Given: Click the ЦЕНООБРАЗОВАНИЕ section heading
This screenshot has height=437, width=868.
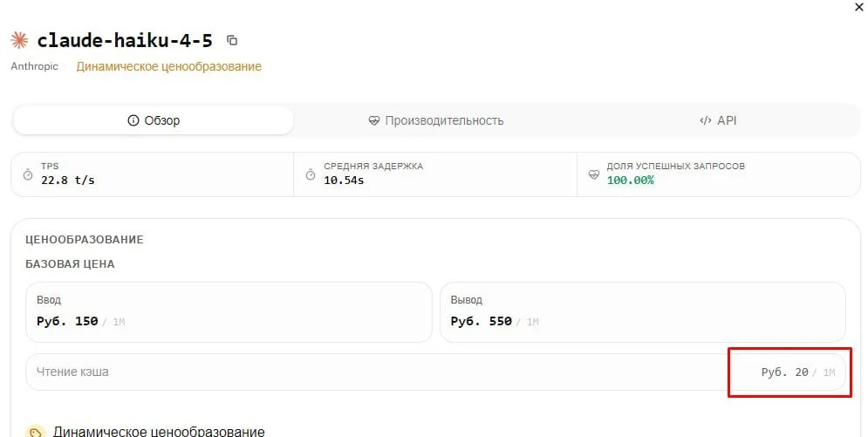Looking at the screenshot, I should click(x=84, y=240).
